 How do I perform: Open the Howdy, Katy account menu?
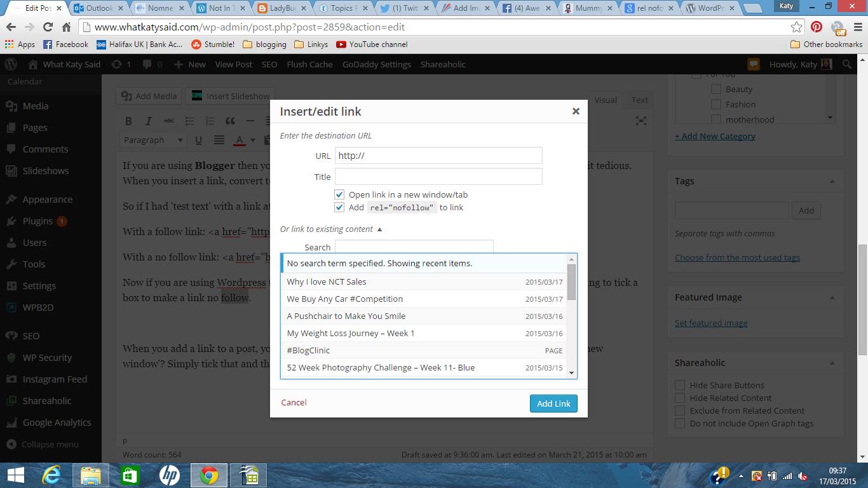pyautogui.click(x=800, y=64)
